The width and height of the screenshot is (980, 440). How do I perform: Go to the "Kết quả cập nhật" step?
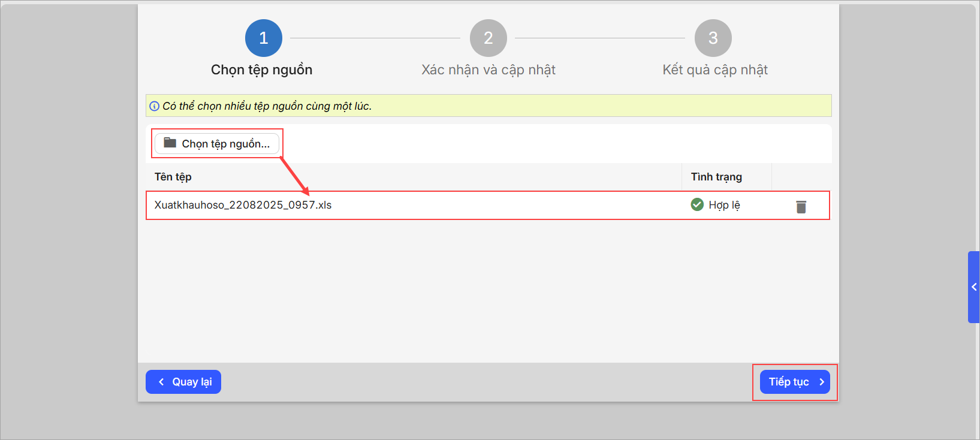coord(714,70)
